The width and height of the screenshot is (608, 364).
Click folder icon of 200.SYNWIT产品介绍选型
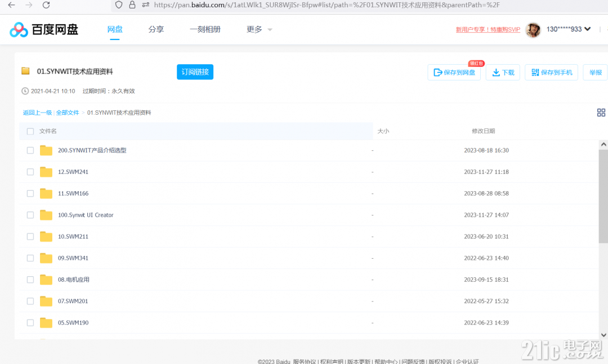click(x=46, y=150)
